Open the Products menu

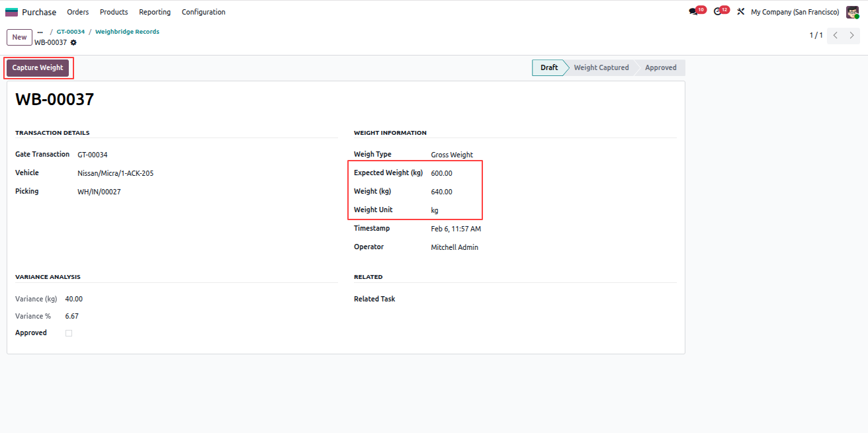[x=114, y=12]
